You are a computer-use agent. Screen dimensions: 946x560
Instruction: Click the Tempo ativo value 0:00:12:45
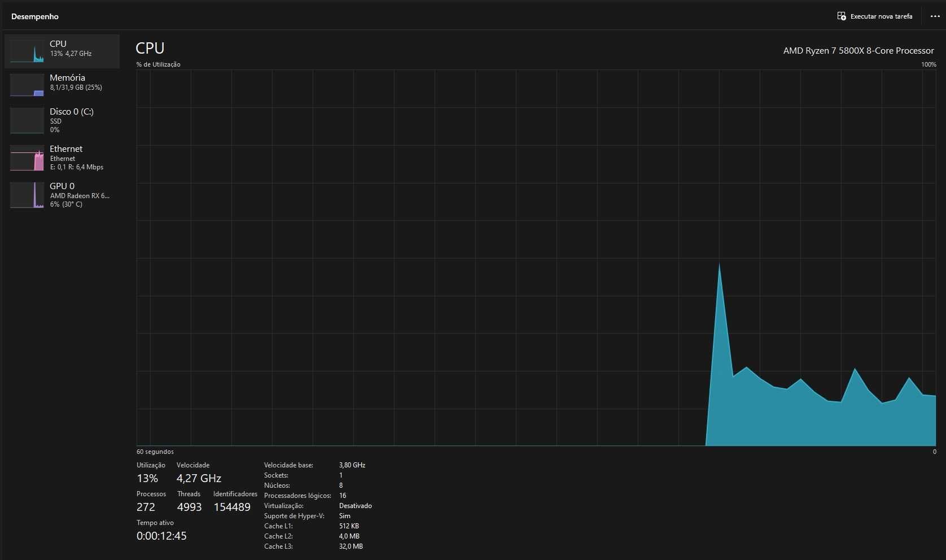[161, 536]
